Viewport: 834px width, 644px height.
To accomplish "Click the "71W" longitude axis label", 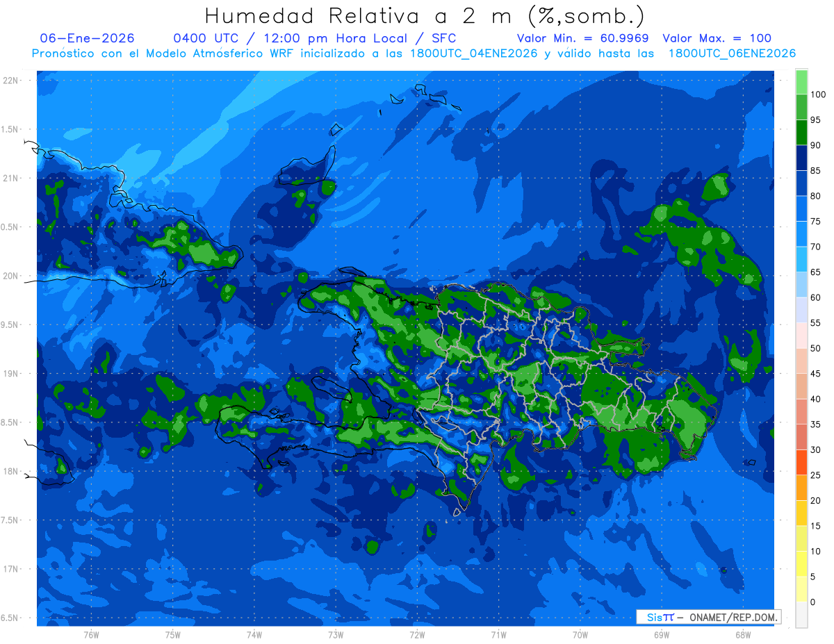I will [x=498, y=635].
